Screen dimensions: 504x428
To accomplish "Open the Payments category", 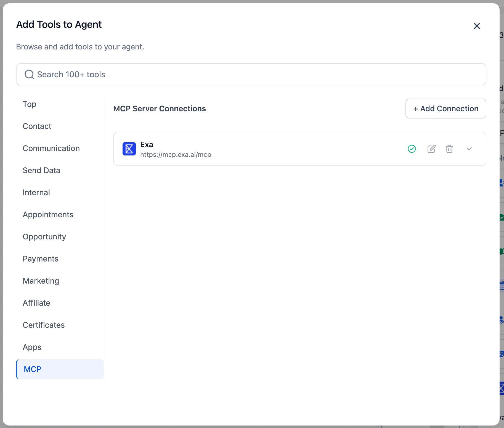I will (40, 259).
